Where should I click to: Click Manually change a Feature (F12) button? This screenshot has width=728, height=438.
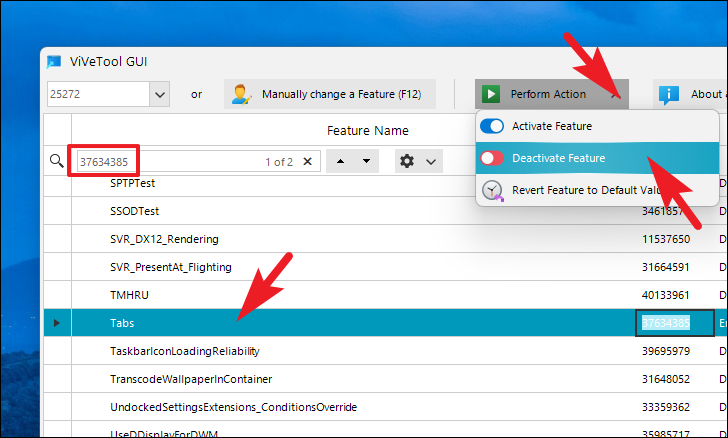[330, 94]
